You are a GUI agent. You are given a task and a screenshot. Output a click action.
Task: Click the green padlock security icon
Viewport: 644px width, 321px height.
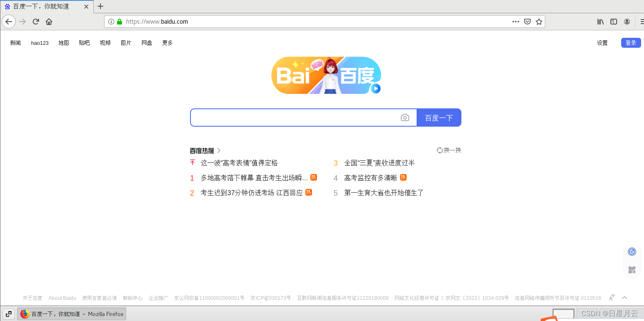(120, 22)
